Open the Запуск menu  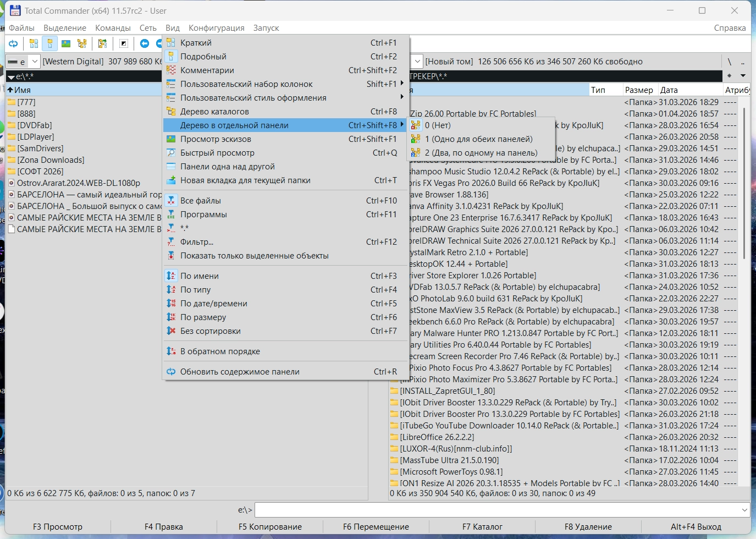pyautogui.click(x=266, y=28)
